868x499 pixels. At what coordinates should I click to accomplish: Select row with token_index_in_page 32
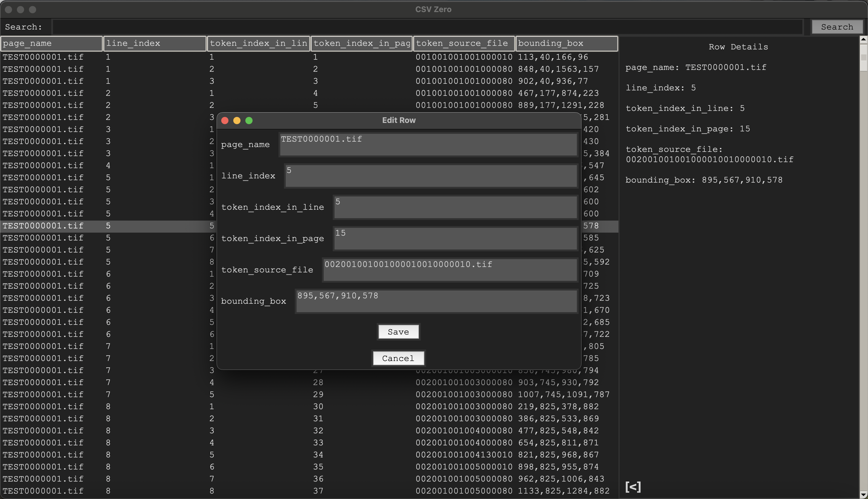(309, 431)
